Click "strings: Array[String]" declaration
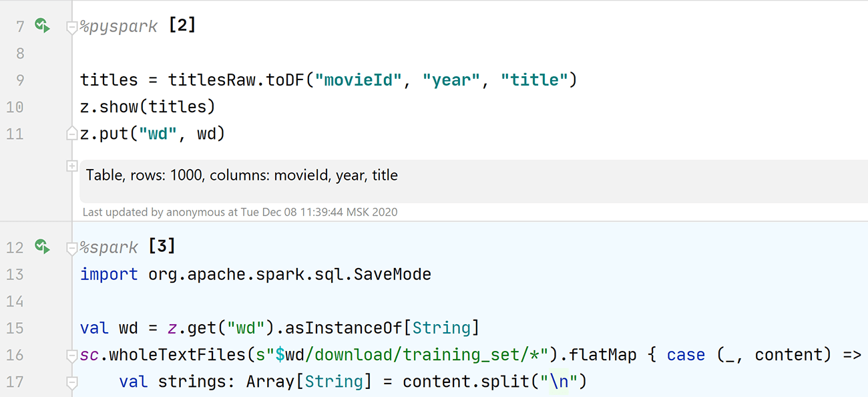This screenshot has height=397, width=868. 264,382
